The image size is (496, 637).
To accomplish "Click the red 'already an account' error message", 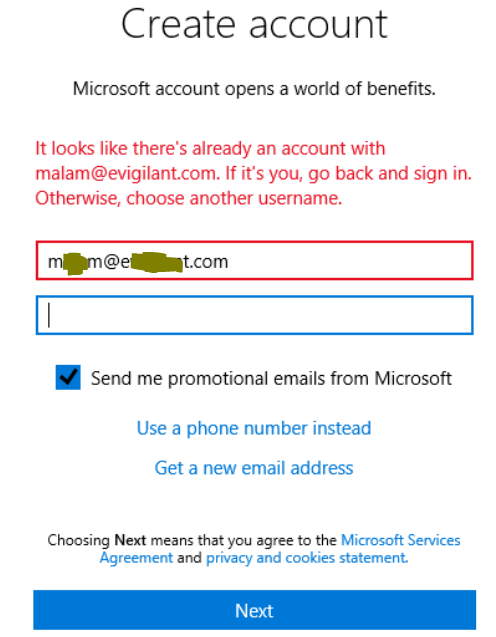I will click(253, 173).
